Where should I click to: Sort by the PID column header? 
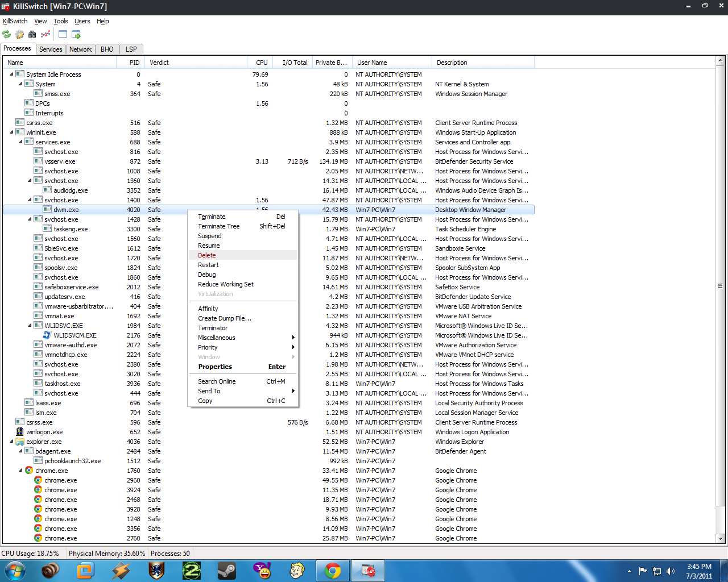click(130, 63)
